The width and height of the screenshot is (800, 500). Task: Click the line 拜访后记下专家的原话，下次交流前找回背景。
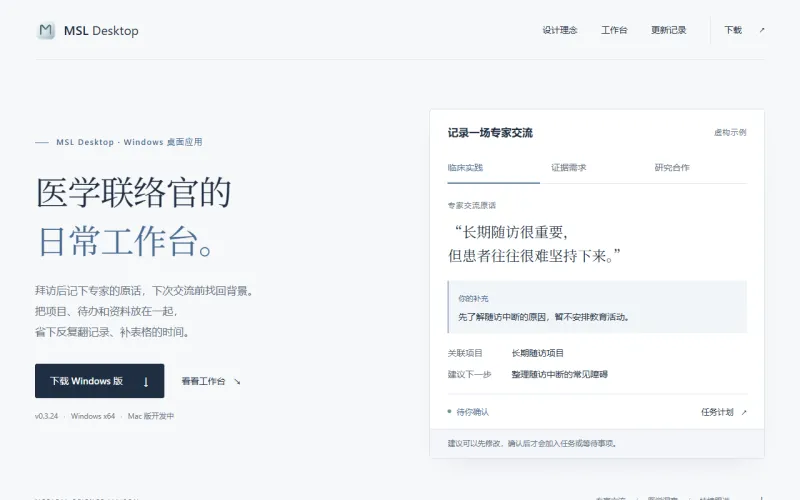click(144, 291)
